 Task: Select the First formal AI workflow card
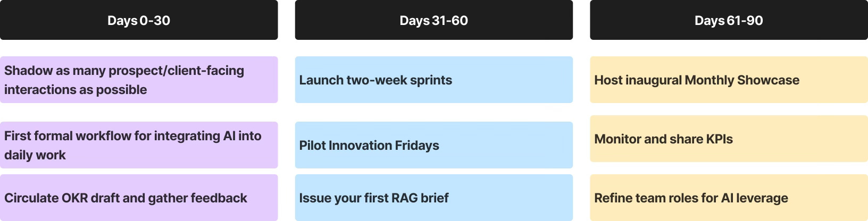click(x=139, y=145)
